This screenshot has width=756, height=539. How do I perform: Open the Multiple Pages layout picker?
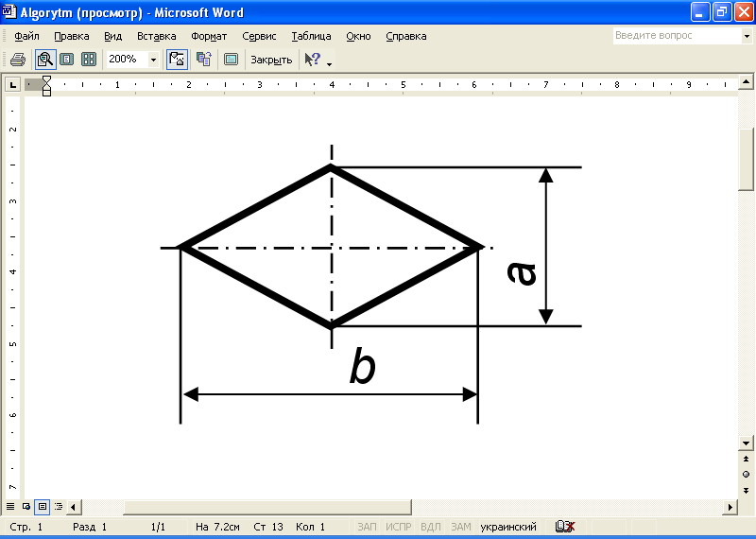[x=89, y=60]
